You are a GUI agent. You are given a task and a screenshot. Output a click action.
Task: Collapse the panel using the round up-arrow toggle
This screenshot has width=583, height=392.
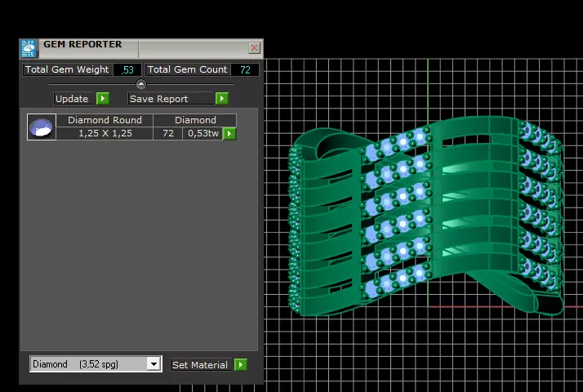(x=141, y=84)
